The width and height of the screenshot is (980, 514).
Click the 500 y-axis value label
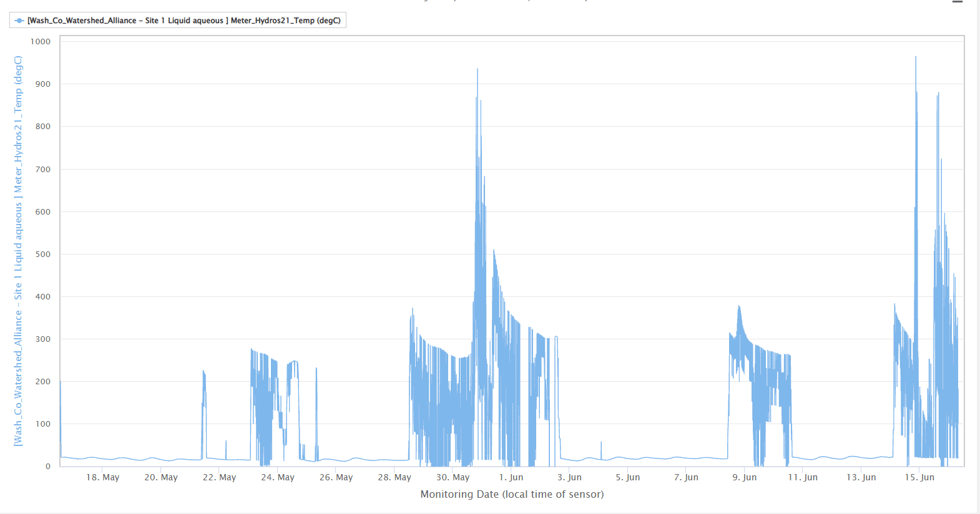pos(43,255)
